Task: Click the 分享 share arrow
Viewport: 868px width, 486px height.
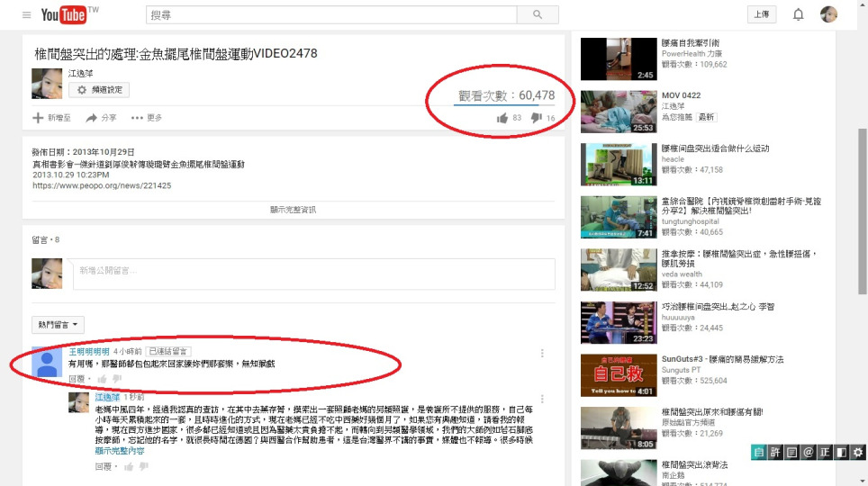Action: 101,118
